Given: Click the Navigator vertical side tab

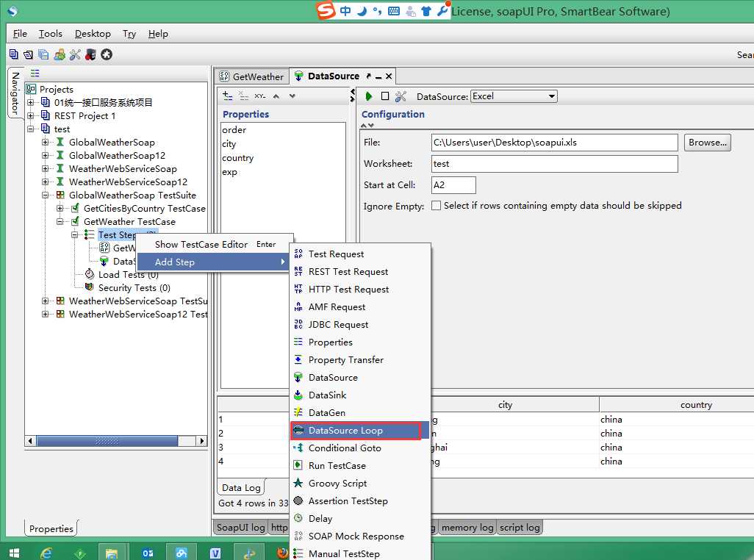Looking at the screenshot, I should point(15,93).
